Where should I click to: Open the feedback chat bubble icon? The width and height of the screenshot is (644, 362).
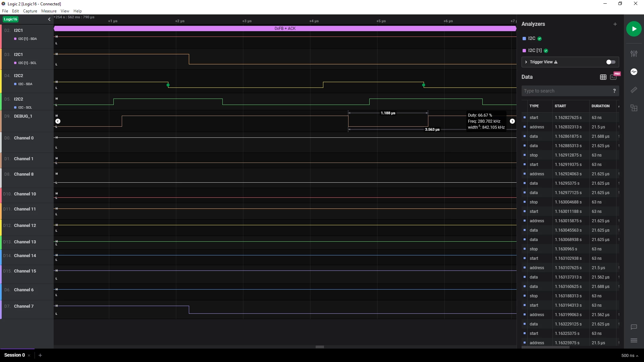click(x=634, y=327)
